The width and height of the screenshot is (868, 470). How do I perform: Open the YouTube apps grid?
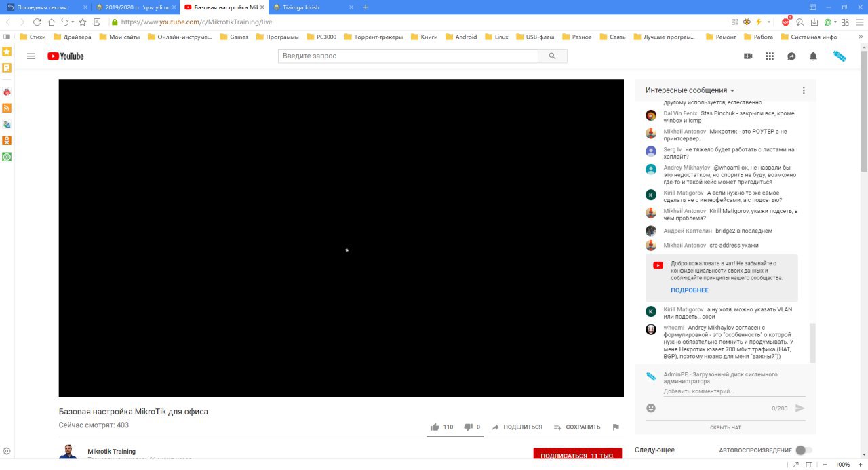[x=770, y=56]
